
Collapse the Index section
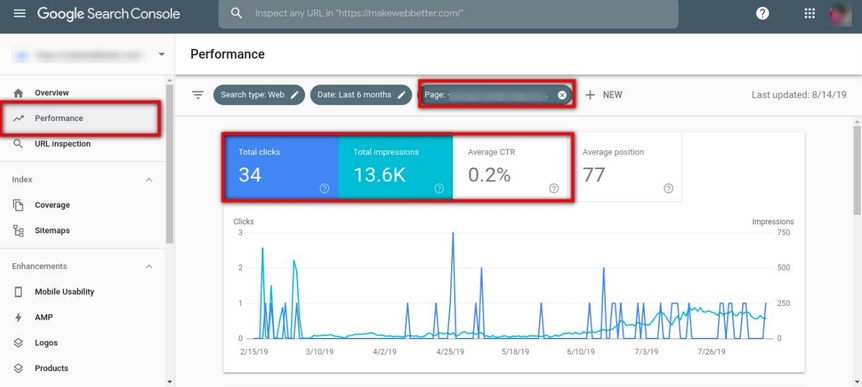pyautogui.click(x=148, y=180)
